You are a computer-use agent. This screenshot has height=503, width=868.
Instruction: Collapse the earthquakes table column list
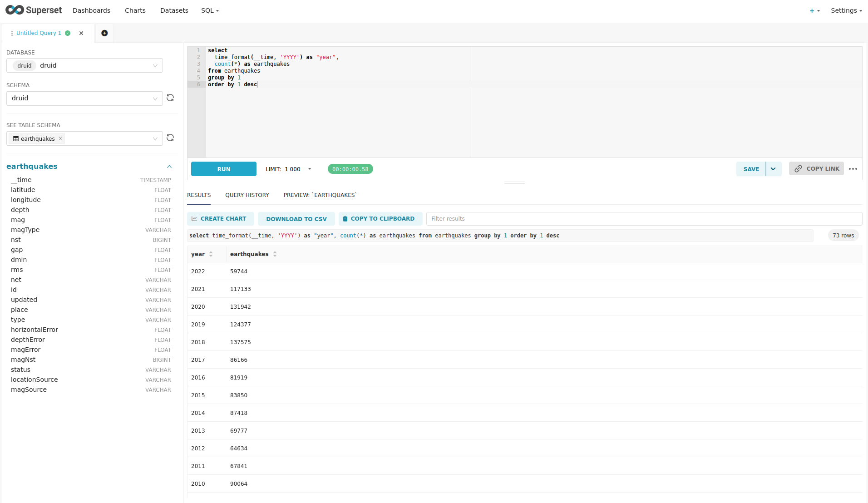coord(169,167)
